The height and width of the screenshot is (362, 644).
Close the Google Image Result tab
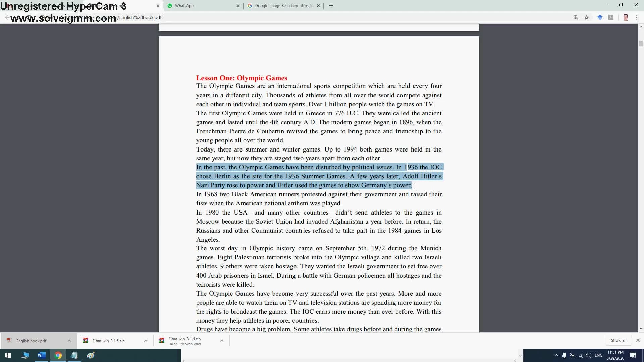tap(318, 6)
